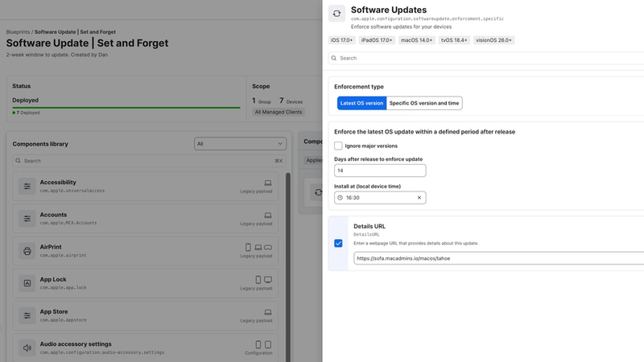Select Latest OS version enforcement type

361,103
